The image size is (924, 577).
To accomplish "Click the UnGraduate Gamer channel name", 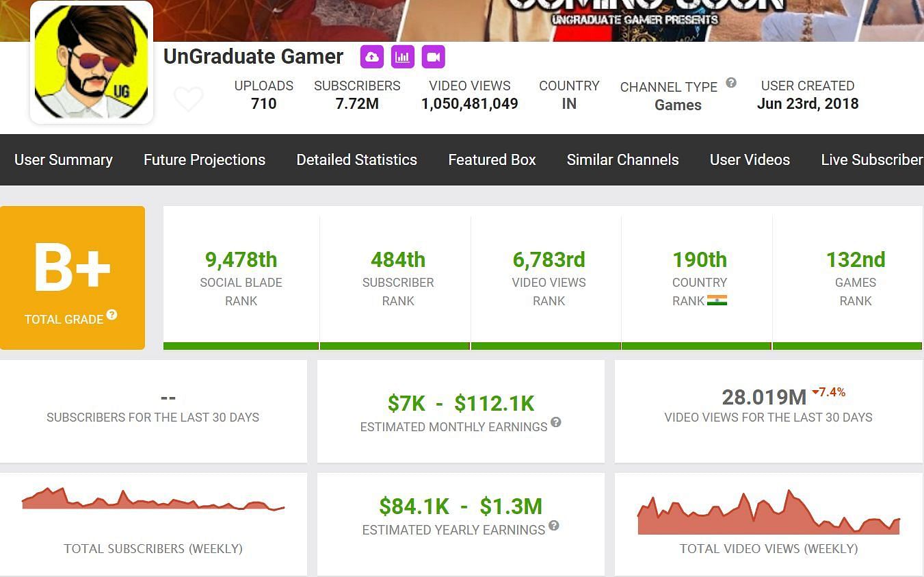I will [253, 57].
